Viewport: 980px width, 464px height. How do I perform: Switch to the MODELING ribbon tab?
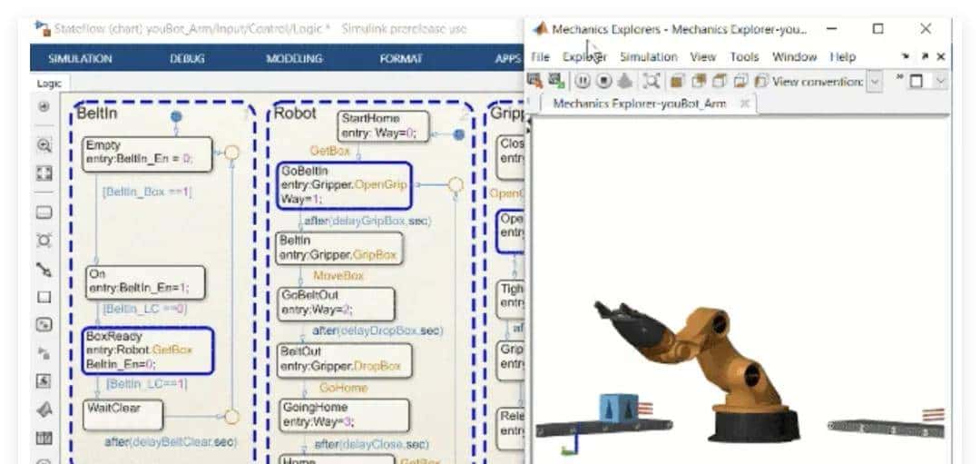coord(294,59)
